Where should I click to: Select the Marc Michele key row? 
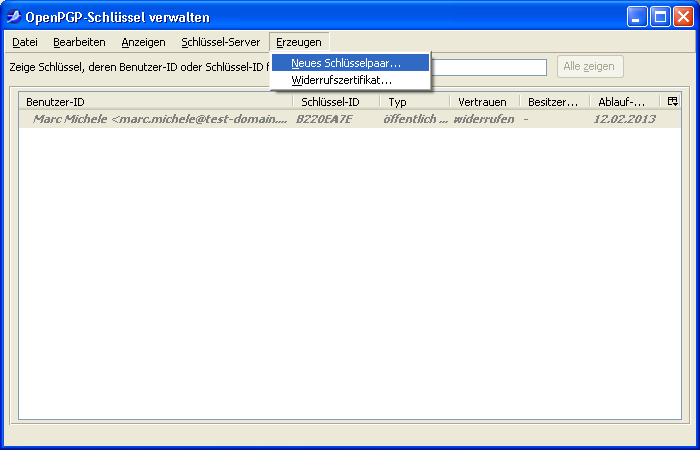[350, 119]
